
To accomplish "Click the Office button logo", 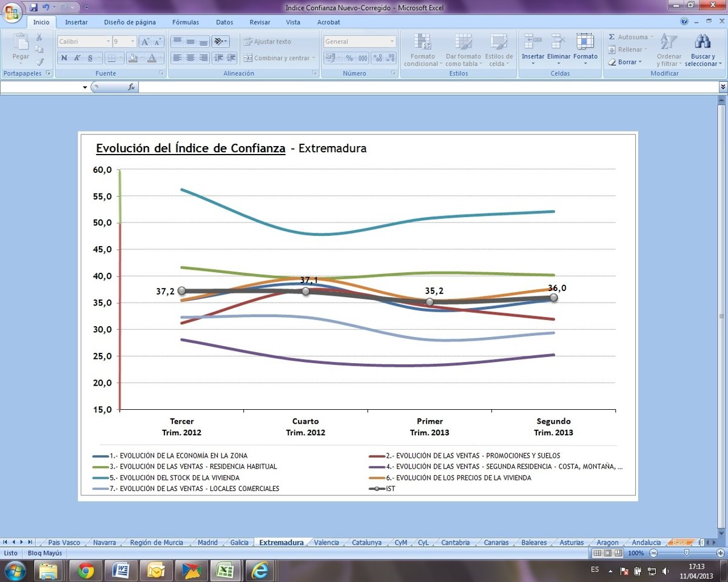I will click(x=12, y=12).
